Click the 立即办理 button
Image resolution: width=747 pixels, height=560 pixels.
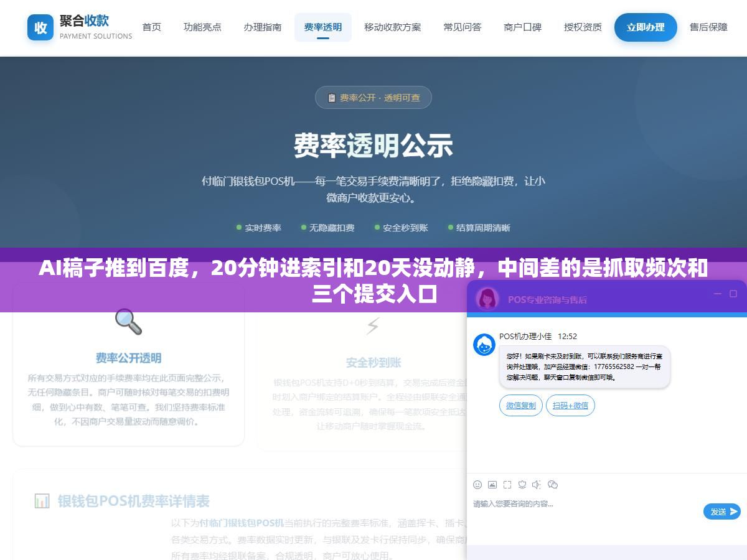coord(646,27)
